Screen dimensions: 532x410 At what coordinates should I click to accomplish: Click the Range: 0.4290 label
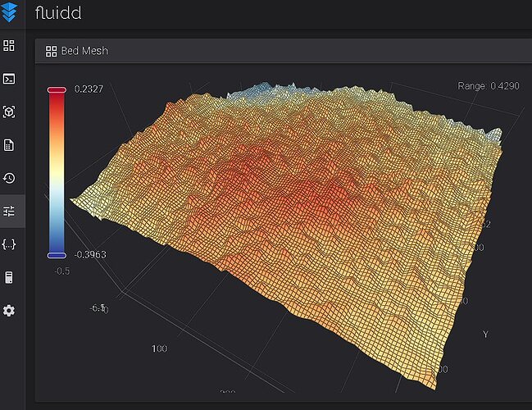coord(489,86)
